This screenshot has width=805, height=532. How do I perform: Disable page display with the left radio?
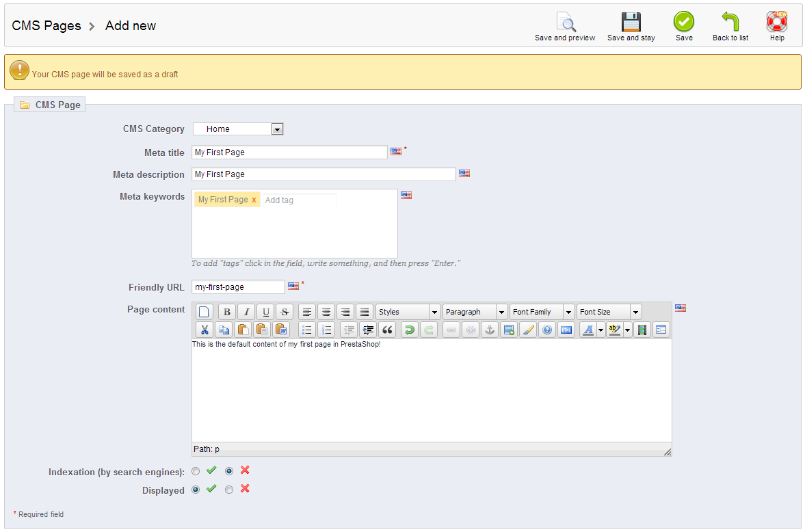click(228, 489)
